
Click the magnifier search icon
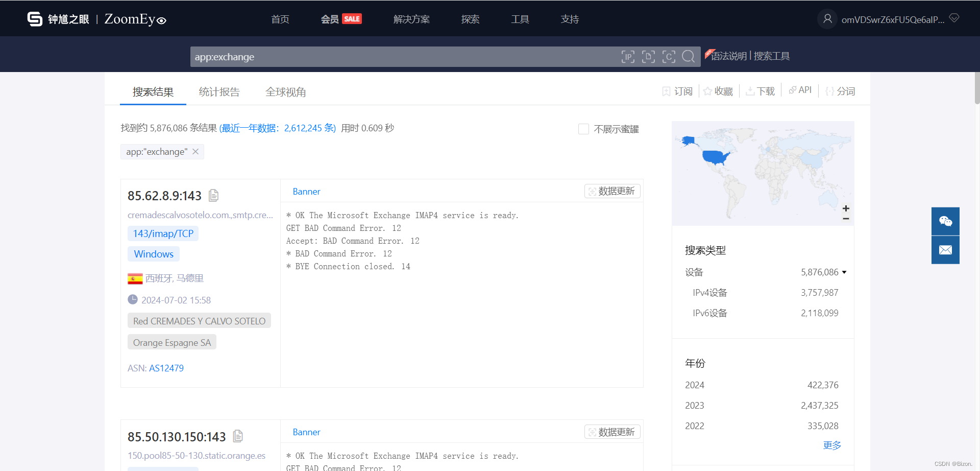coord(688,57)
